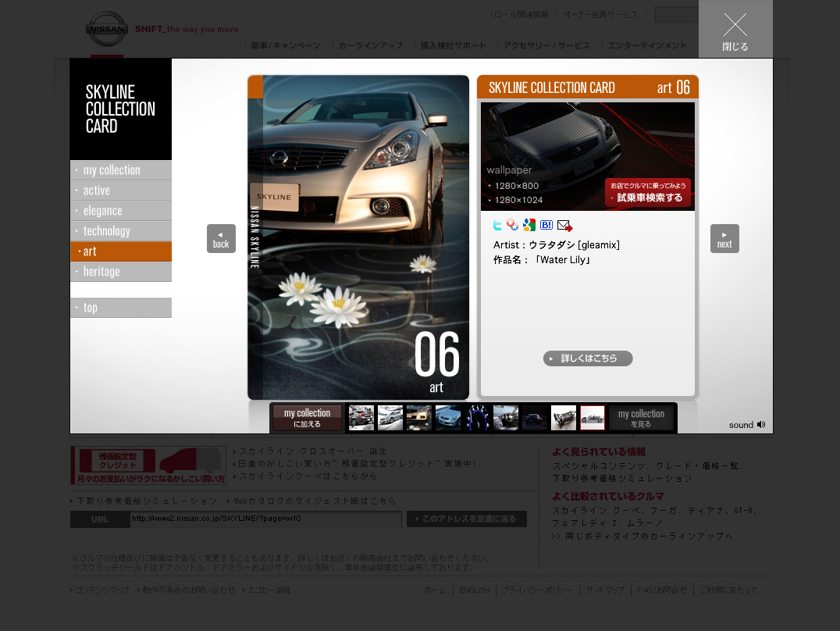Select the blue glowing gauge thumbnail
The height and width of the screenshot is (631, 840).
click(477, 418)
